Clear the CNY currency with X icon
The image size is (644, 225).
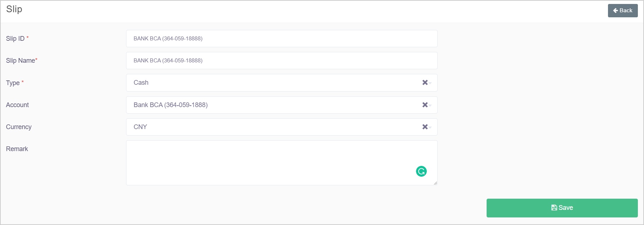[x=425, y=127]
